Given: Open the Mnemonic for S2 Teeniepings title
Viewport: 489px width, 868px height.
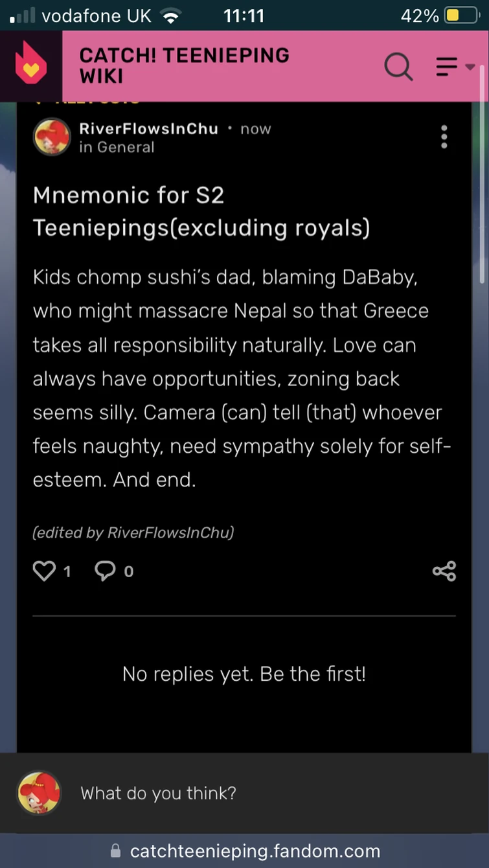Looking at the screenshot, I should point(201,211).
